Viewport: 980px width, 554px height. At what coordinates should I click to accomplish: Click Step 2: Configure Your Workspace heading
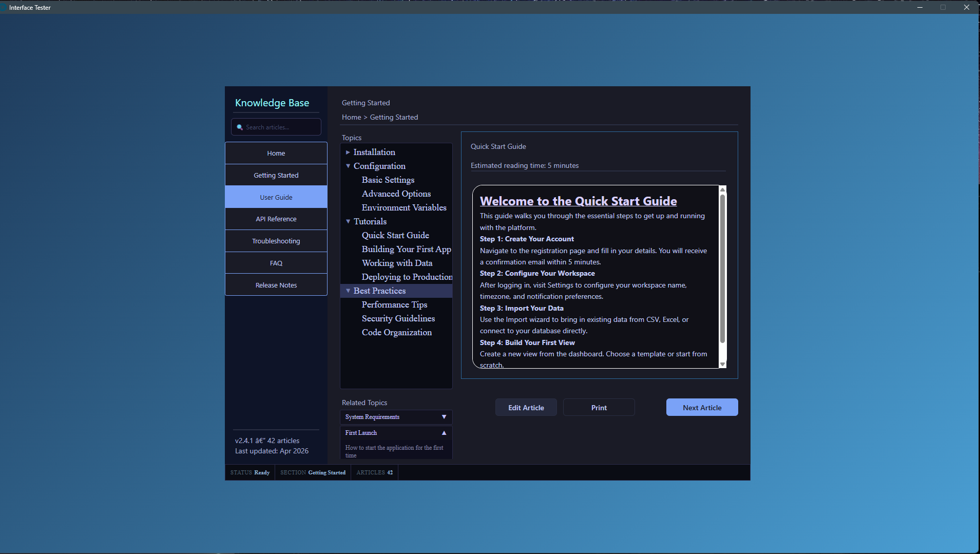point(537,274)
